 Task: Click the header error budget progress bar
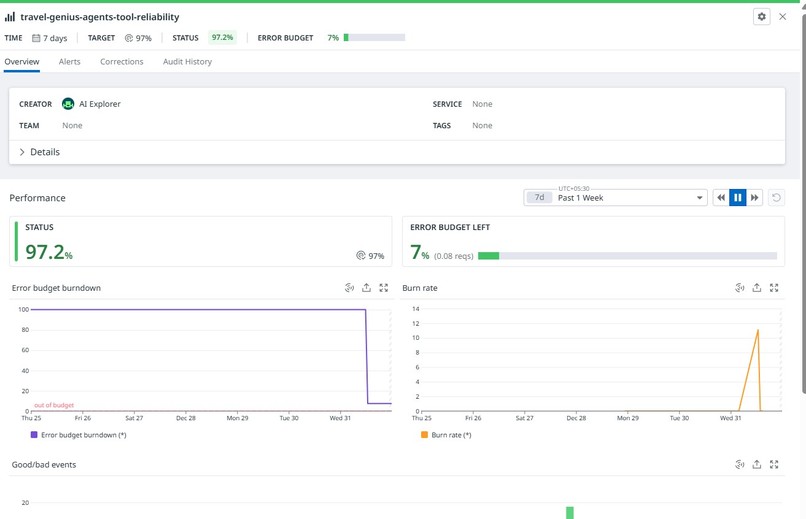[x=374, y=38]
